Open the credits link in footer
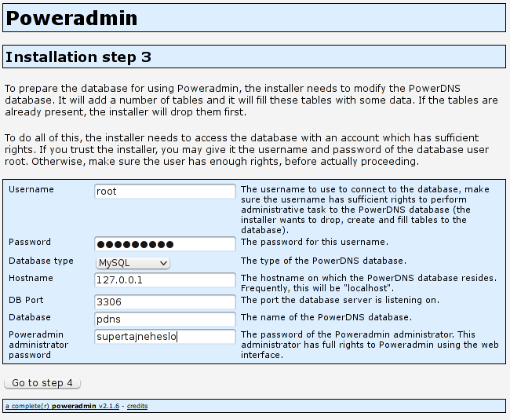Screen dimensions: 510x420 click(137, 406)
